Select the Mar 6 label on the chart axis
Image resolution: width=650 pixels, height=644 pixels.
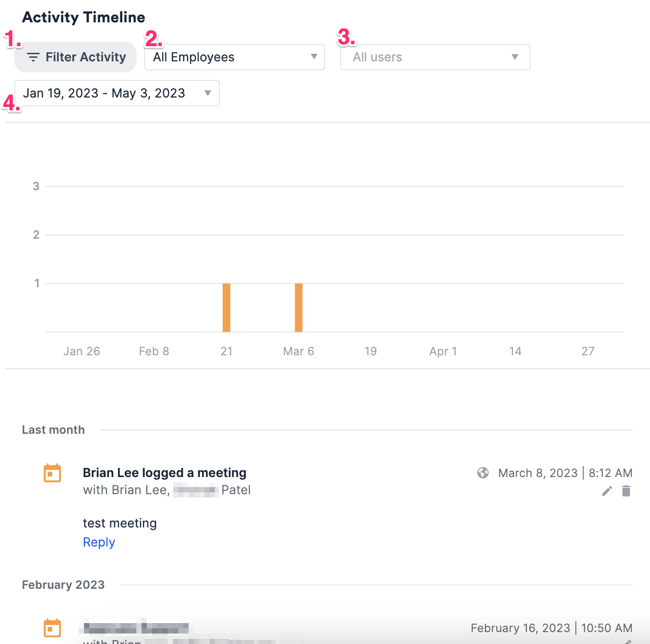[x=298, y=351]
